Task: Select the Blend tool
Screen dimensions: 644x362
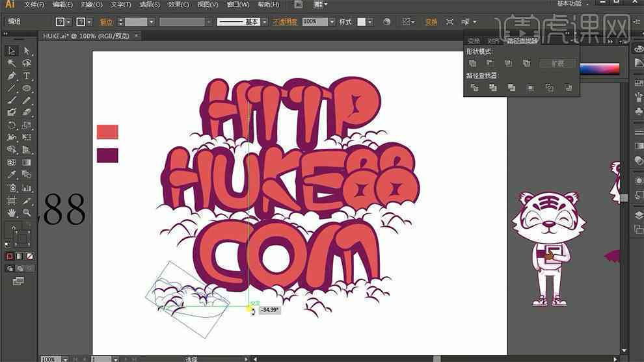Action: [27, 175]
